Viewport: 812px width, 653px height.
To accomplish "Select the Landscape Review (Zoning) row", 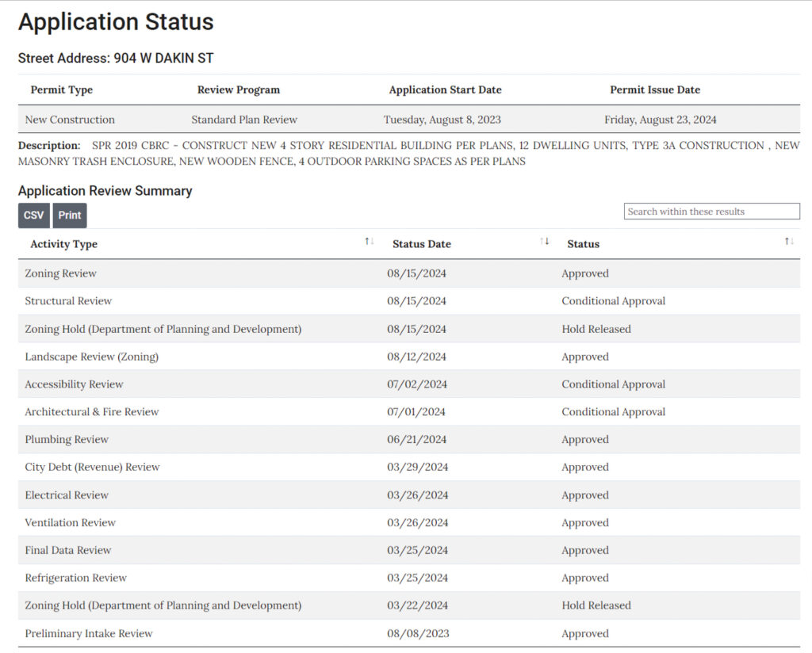I will (91, 357).
